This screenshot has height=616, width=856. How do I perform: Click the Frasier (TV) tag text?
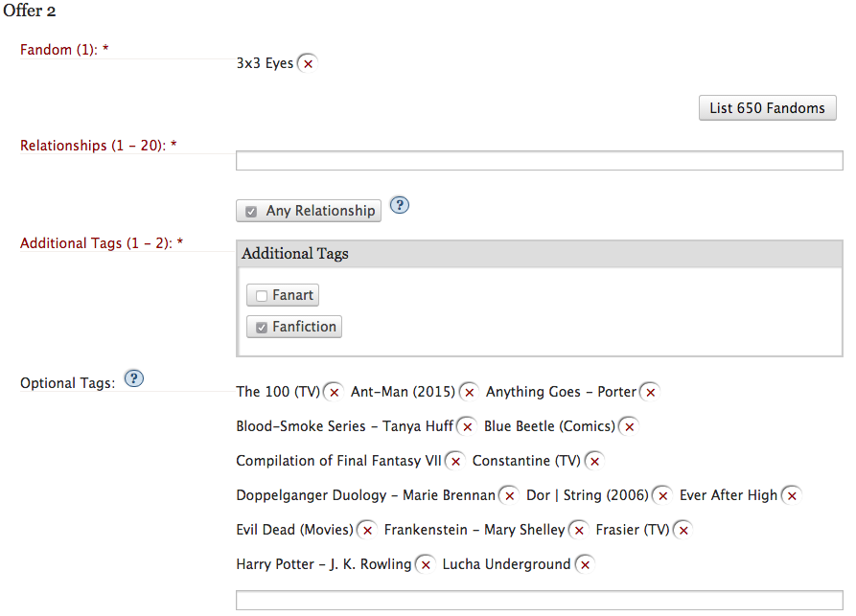pyautogui.click(x=633, y=530)
